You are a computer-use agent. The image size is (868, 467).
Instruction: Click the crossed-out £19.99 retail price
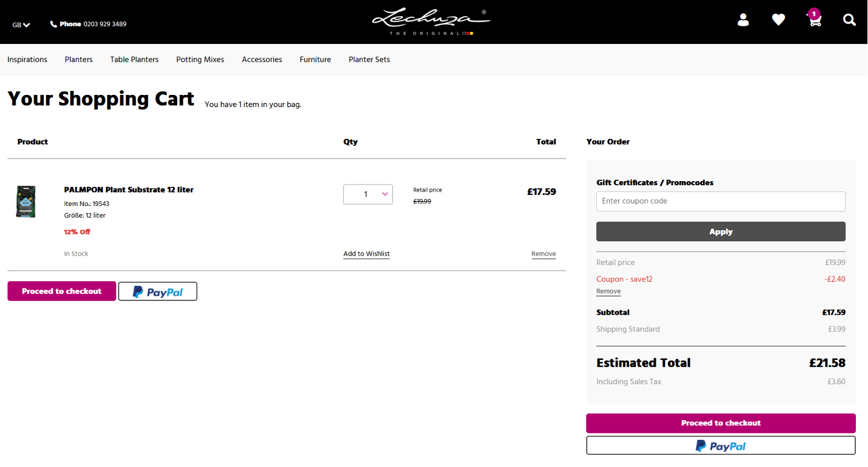tap(422, 201)
